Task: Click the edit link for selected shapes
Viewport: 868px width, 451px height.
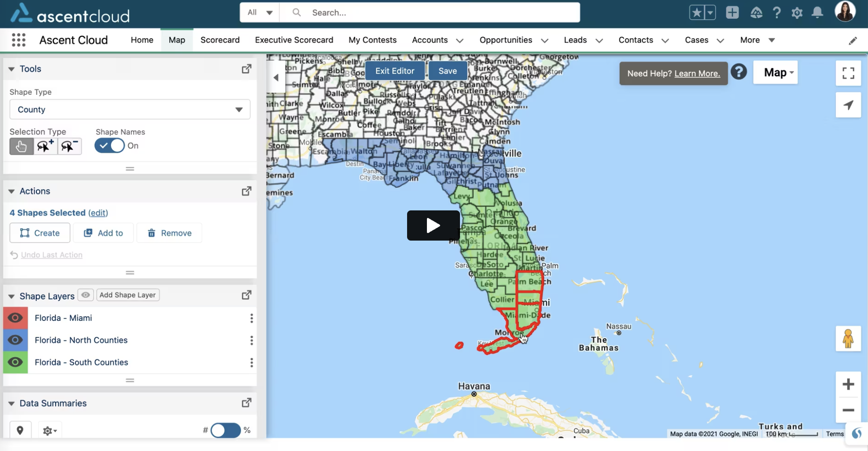Action: (x=98, y=213)
